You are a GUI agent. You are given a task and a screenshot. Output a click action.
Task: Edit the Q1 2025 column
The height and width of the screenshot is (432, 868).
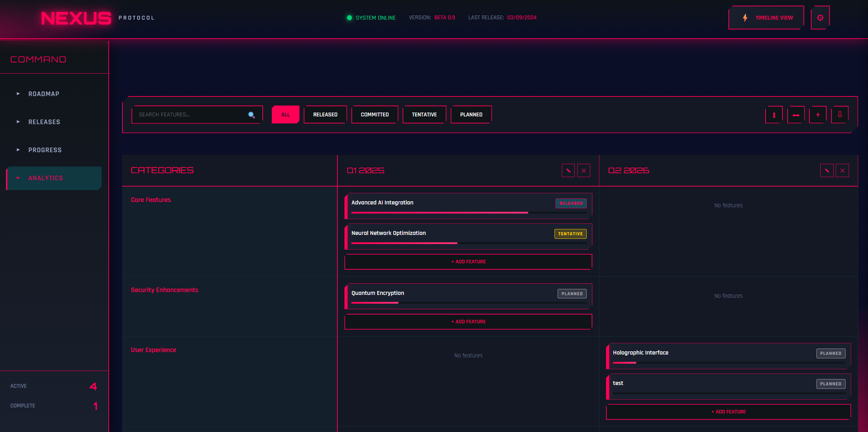click(x=568, y=170)
